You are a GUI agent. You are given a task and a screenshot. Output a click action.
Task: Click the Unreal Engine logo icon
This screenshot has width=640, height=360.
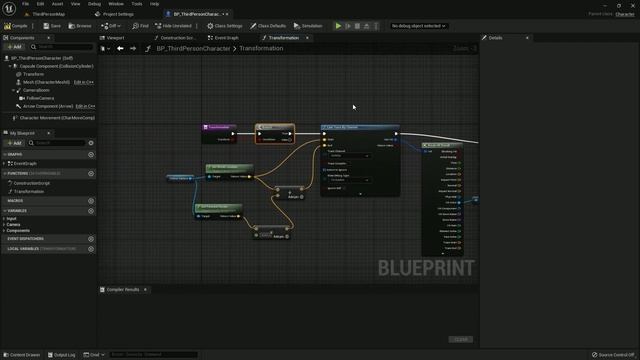tap(9, 8)
